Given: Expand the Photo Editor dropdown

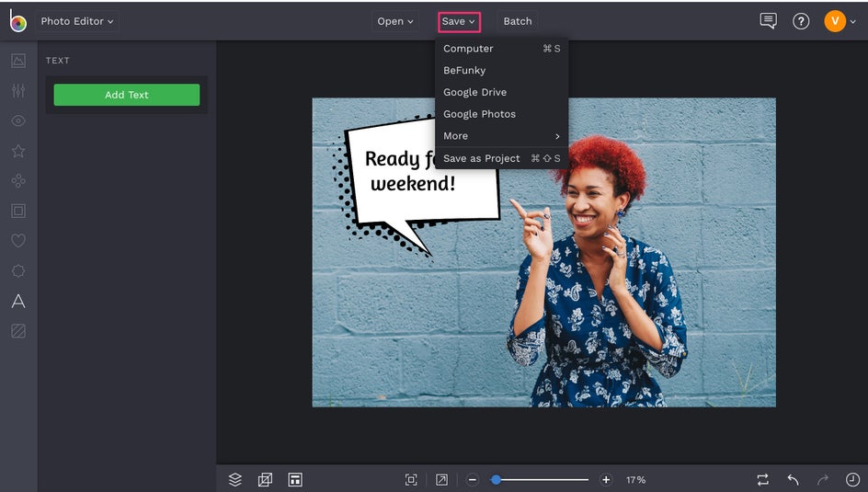Looking at the screenshot, I should (x=77, y=21).
